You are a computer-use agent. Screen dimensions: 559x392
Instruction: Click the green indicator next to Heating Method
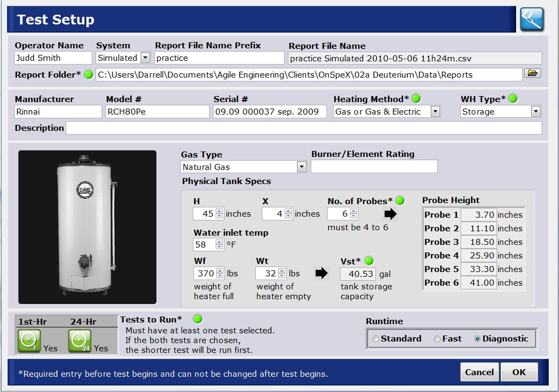coord(416,99)
